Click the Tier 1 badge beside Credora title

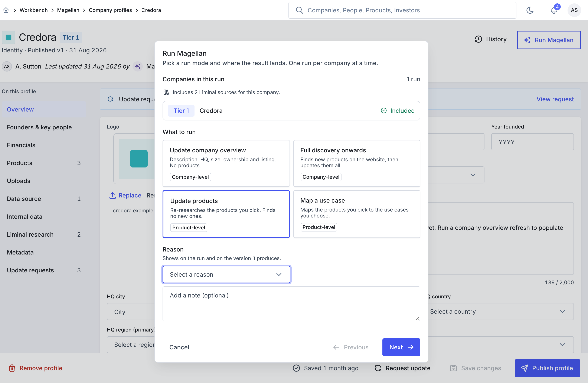71,37
